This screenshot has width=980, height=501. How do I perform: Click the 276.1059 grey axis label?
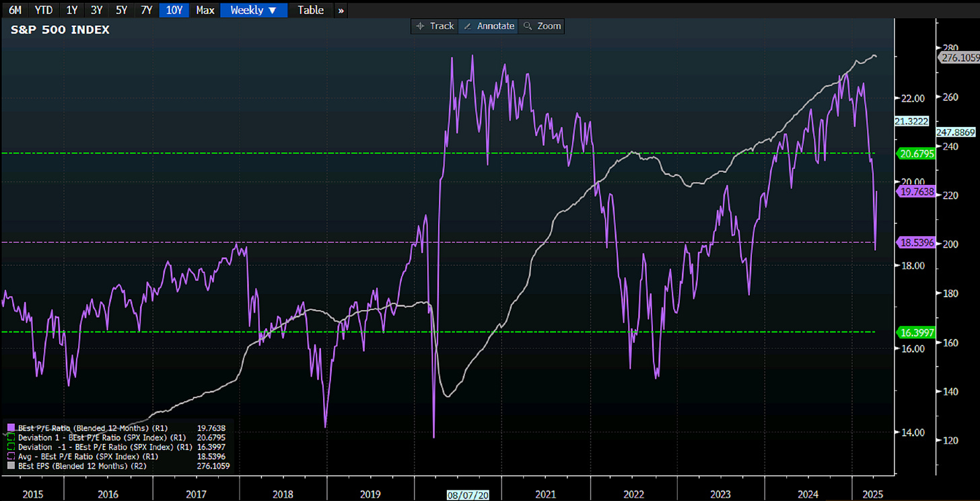(958, 58)
